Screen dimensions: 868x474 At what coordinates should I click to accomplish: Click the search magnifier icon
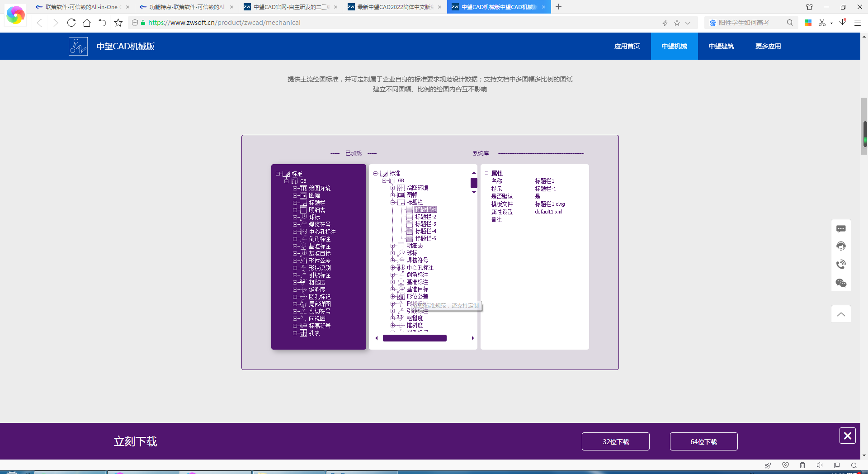pos(790,23)
